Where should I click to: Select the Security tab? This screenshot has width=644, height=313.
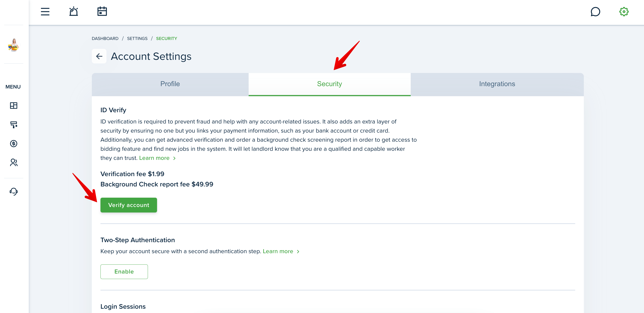(x=329, y=84)
